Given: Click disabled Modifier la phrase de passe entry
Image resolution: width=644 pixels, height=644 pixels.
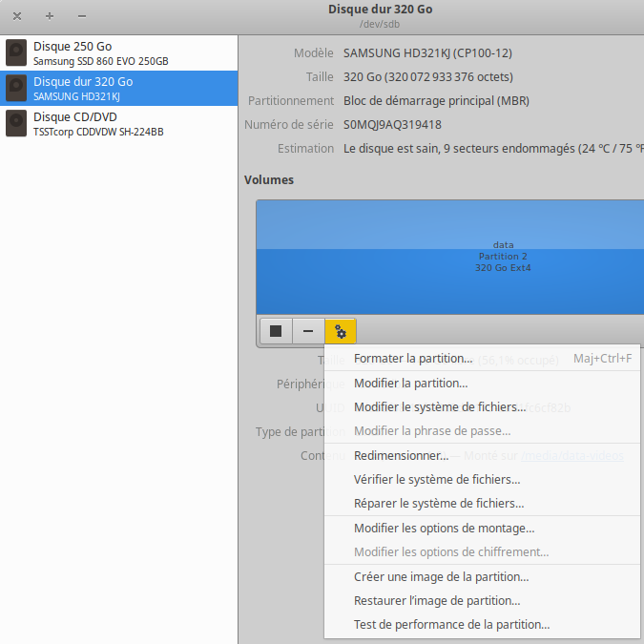Looking at the screenshot, I should (x=482, y=431).
